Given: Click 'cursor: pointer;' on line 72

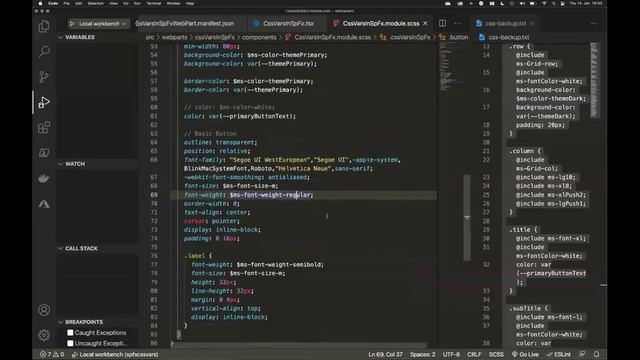Looking at the screenshot, I should pyautogui.click(x=211, y=221).
